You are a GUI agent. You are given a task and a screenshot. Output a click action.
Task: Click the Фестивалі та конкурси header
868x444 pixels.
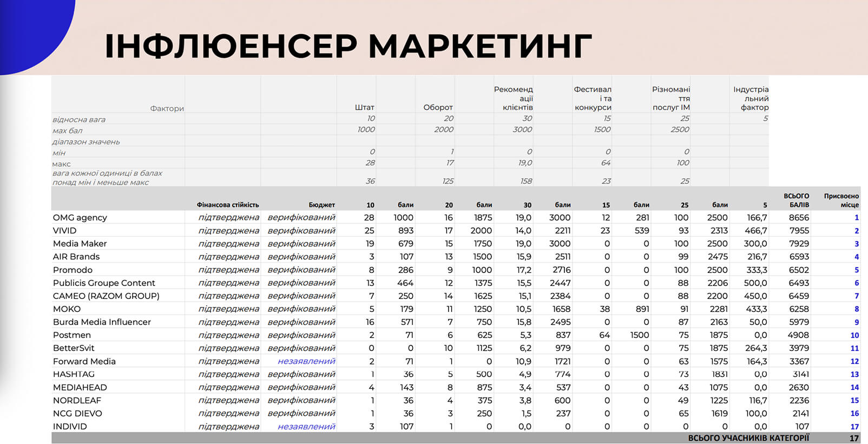[593, 99]
